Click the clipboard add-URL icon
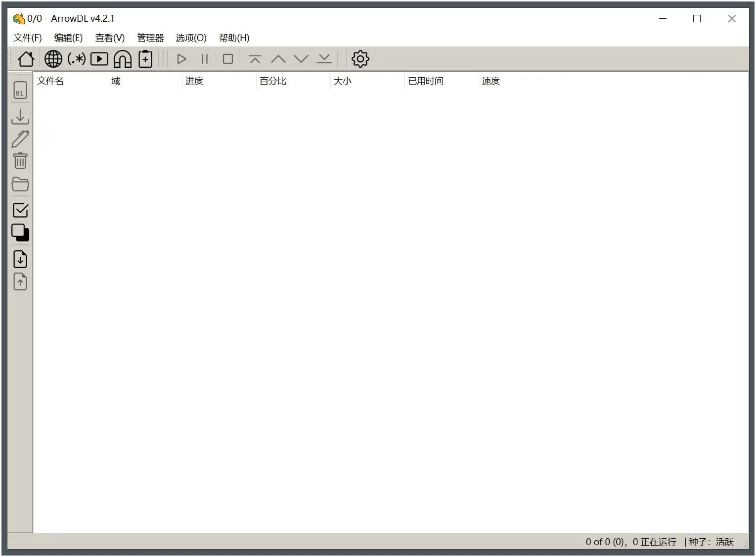 [x=145, y=59]
